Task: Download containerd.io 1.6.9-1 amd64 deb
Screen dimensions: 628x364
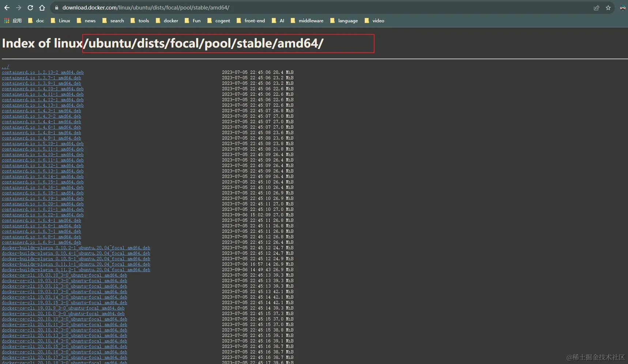Action: [41, 242]
